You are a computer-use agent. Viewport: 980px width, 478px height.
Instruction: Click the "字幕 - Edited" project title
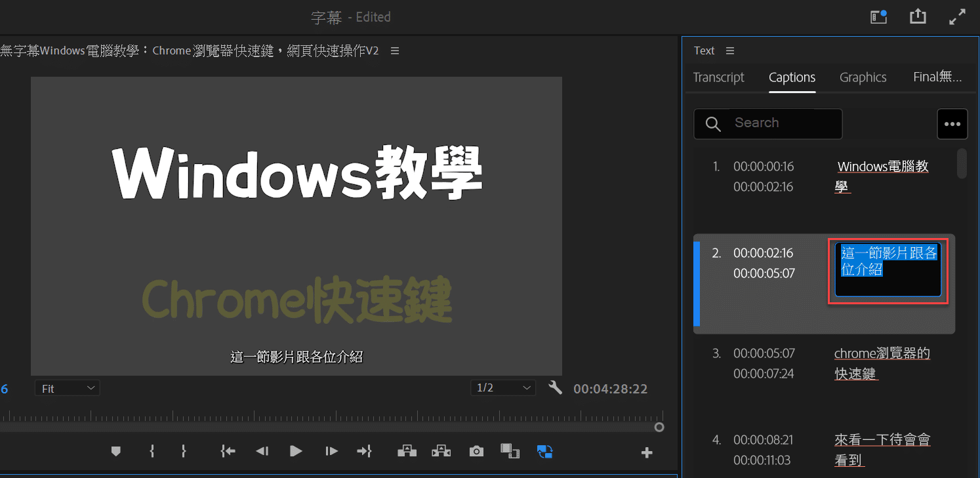[x=351, y=17]
